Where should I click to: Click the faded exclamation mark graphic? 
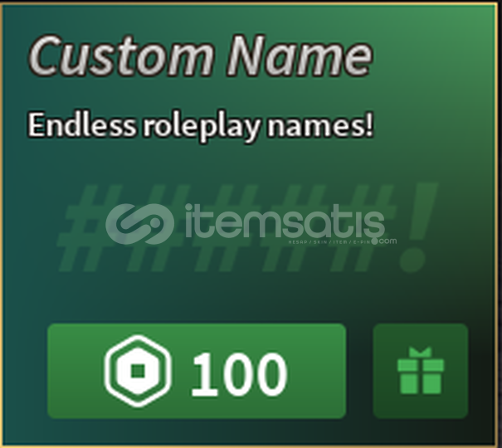tap(417, 227)
